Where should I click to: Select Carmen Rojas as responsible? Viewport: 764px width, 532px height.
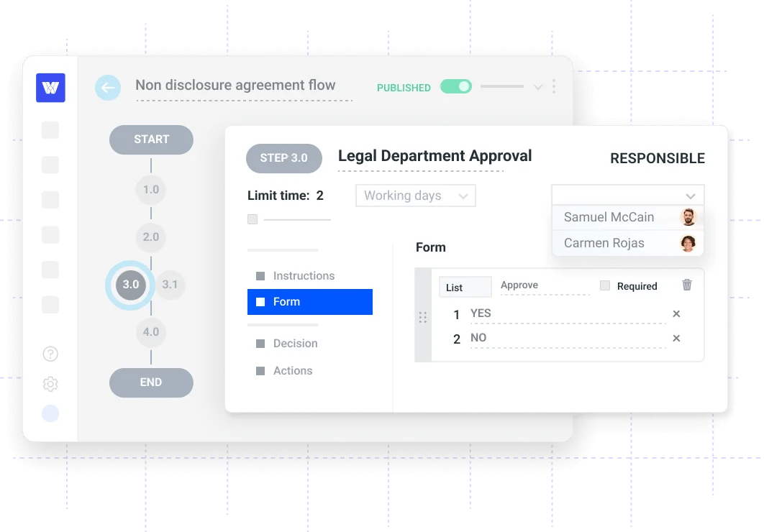627,243
